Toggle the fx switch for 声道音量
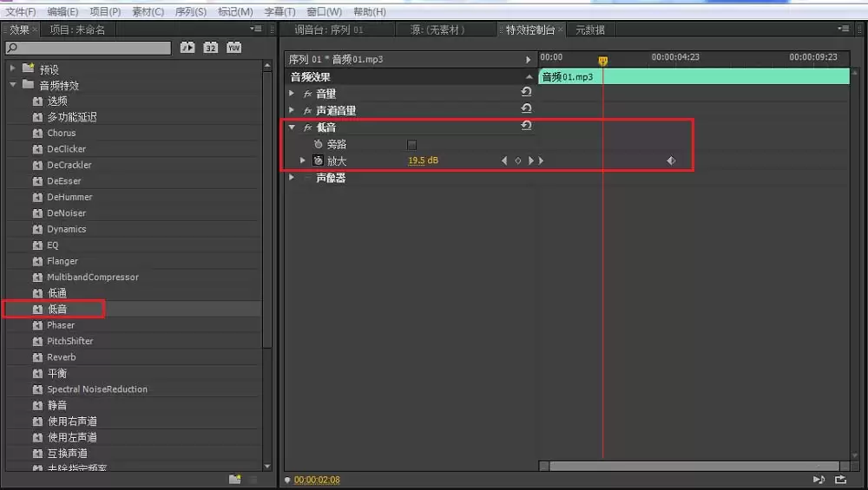 point(307,111)
